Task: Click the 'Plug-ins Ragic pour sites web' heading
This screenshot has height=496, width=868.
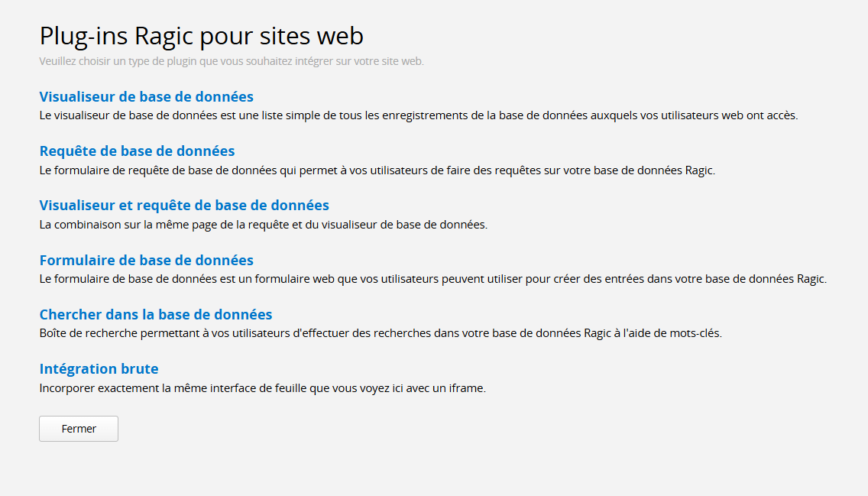Action: [202, 36]
